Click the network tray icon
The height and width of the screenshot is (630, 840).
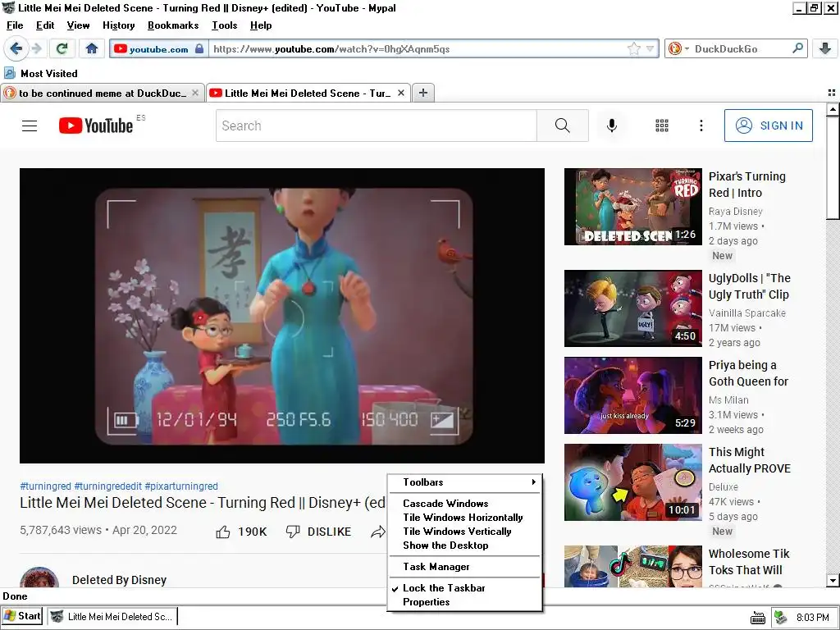[782, 617]
